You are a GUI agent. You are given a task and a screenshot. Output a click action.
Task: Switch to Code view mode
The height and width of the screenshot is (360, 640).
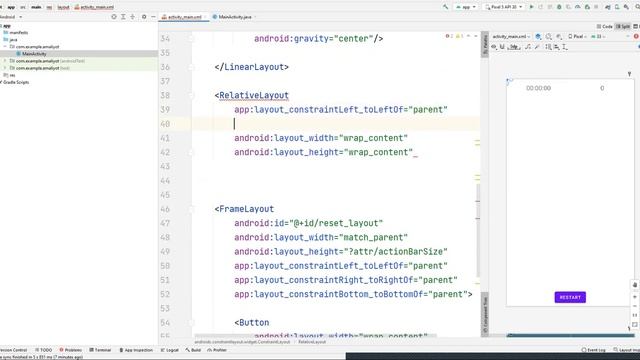pyautogui.click(x=604, y=26)
